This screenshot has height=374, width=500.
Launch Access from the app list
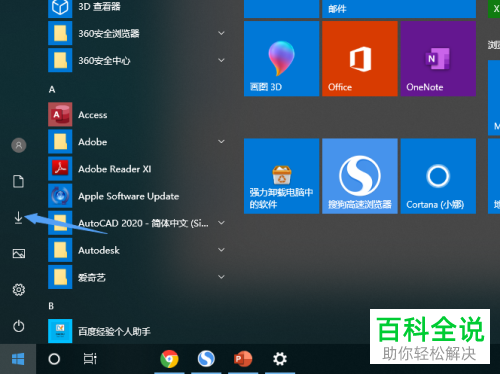137,115
